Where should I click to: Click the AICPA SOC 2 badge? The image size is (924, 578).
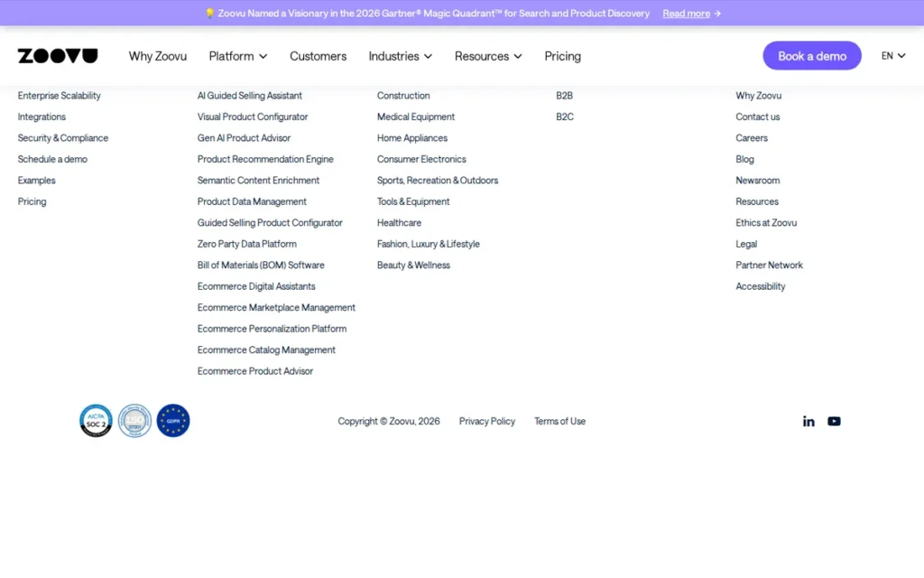point(96,421)
